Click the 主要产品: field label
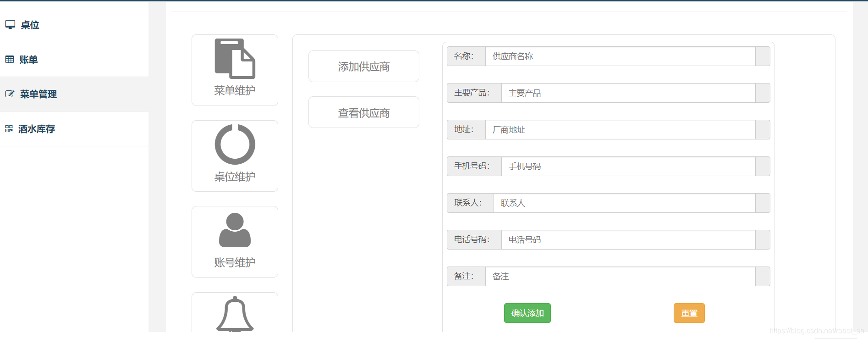This screenshot has height=339, width=868. 474,93
